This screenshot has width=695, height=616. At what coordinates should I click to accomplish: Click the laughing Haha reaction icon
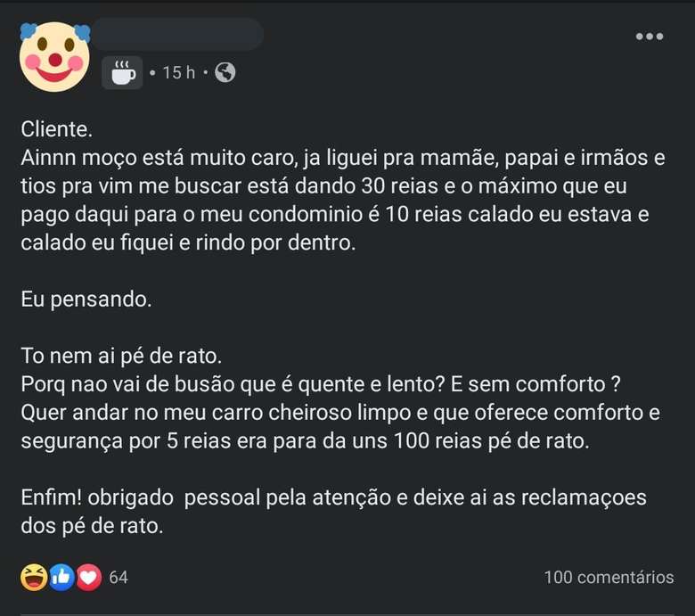pos(33,577)
